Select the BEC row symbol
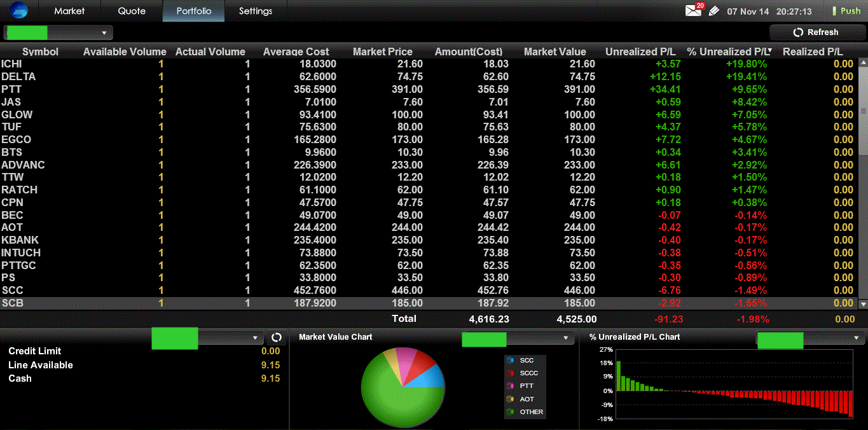Viewport: 868px width, 430px height. pyautogui.click(x=12, y=215)
